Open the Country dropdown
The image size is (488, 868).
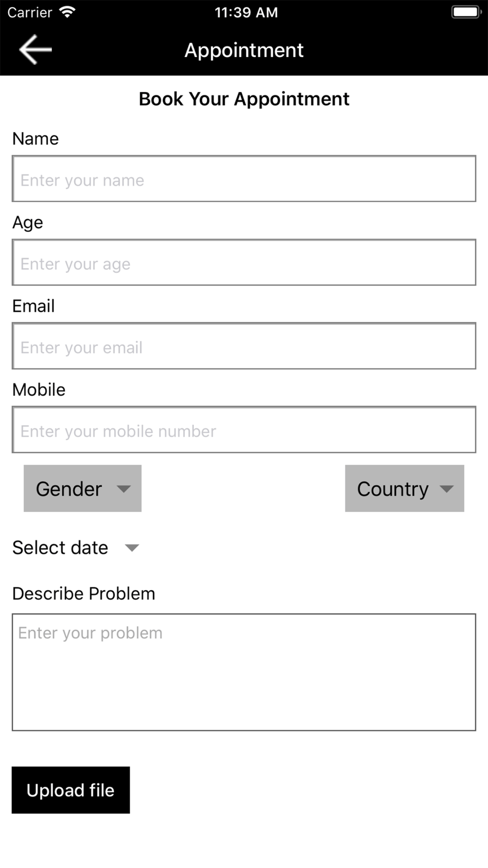pyautogui.click(x=405, y=488)
